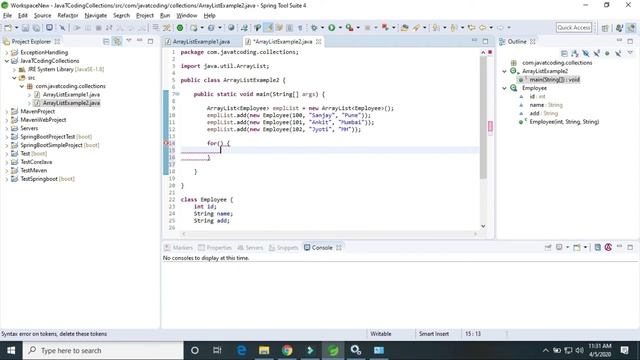Click Collapse All in Project Explorer
This screenshot has height=360, width=640.
pyautogui.click(x=106, y=41)
